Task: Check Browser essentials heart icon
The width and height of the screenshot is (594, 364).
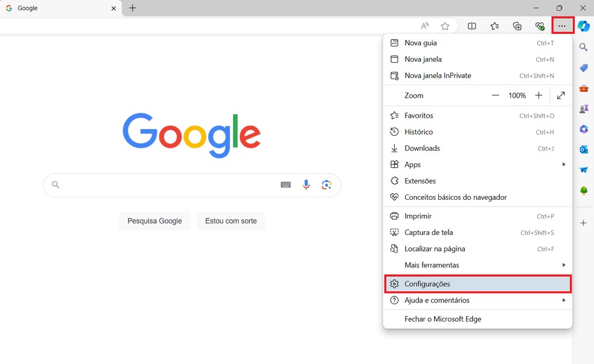Action: [x=539, y=26]
